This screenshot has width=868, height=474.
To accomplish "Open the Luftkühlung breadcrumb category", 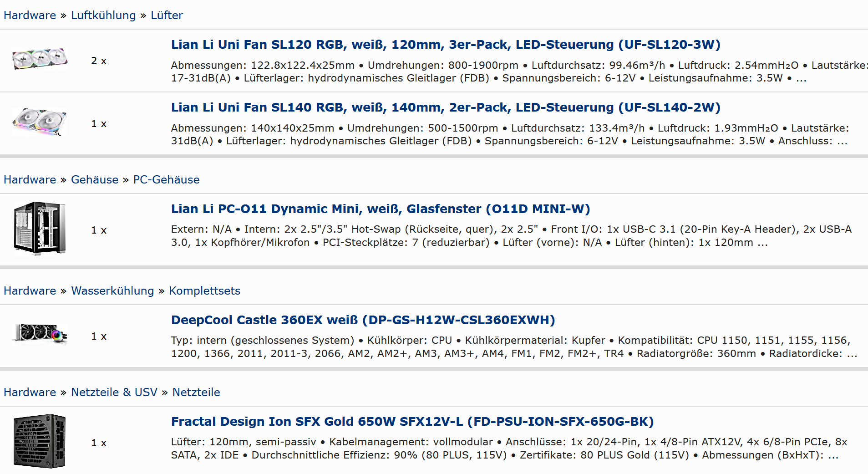I will pos(103,15).
